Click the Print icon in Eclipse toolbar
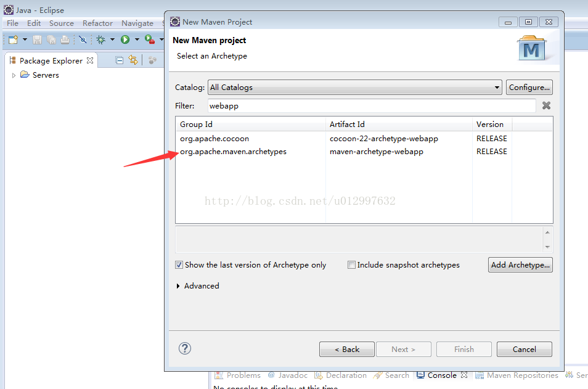 click(x=65, y=39)
